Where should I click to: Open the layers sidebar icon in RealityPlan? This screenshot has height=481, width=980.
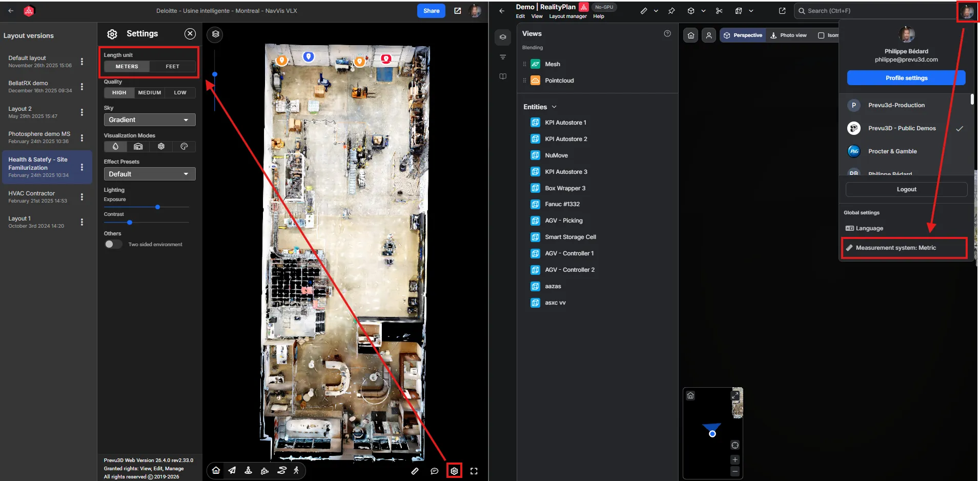(x=503, y=37)
